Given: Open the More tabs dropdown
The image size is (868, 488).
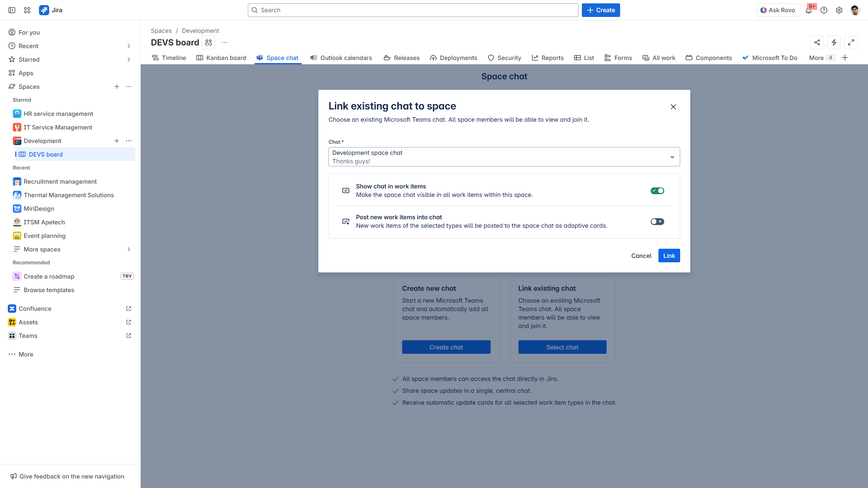Looking at the screenshot, I should tap(821, 58).
